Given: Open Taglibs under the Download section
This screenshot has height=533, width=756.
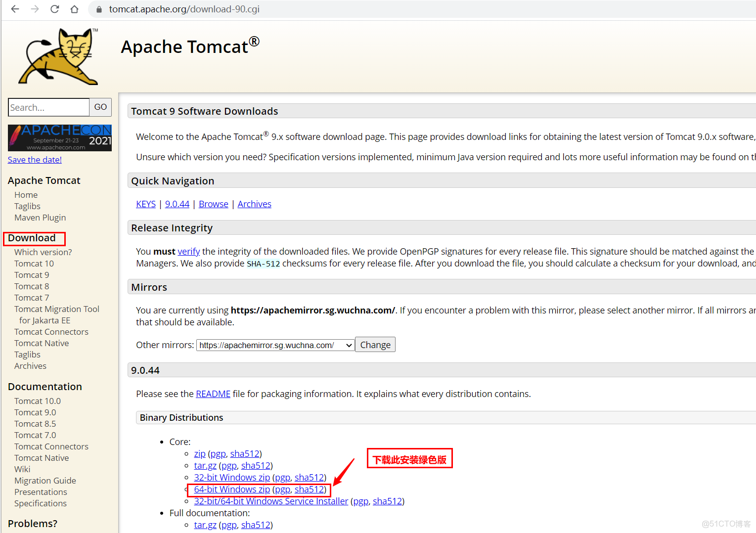Looking at the screenshot, I should pos(27,355).
